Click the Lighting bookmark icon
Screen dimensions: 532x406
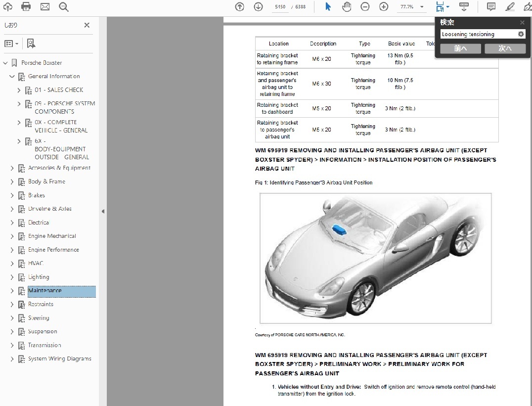[x=21, y=278]
